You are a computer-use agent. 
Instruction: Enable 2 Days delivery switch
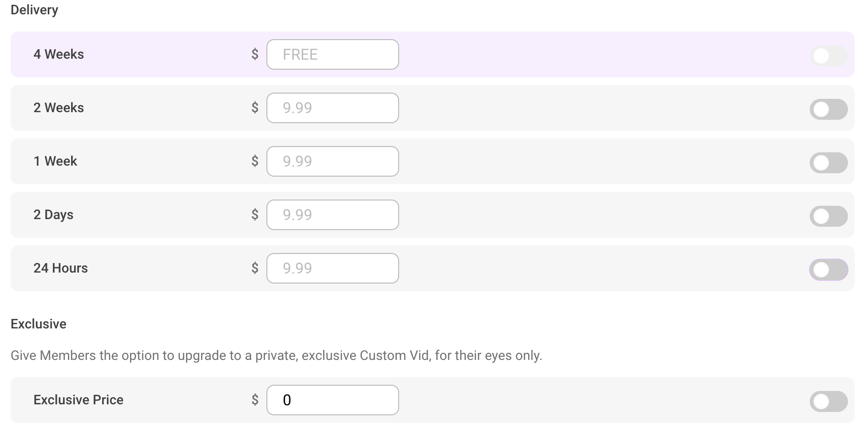[828, 216]
